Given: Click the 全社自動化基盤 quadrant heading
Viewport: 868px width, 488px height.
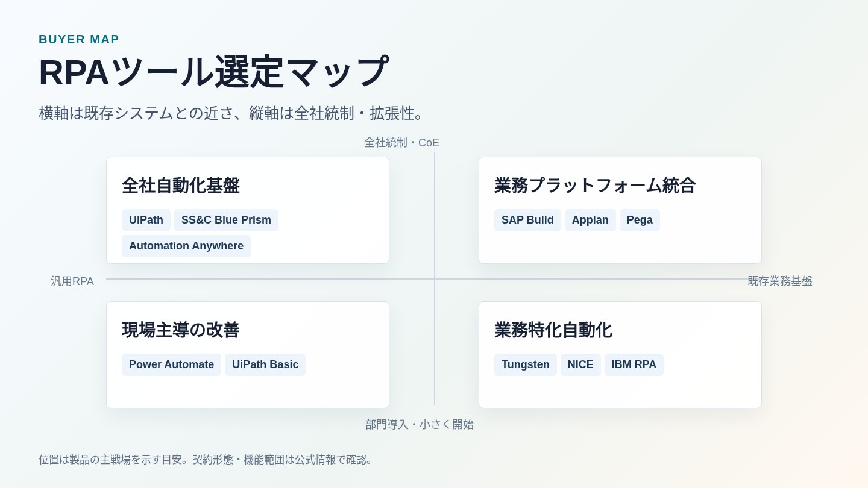Looking at the screenshot, I should tap(181, 186).
